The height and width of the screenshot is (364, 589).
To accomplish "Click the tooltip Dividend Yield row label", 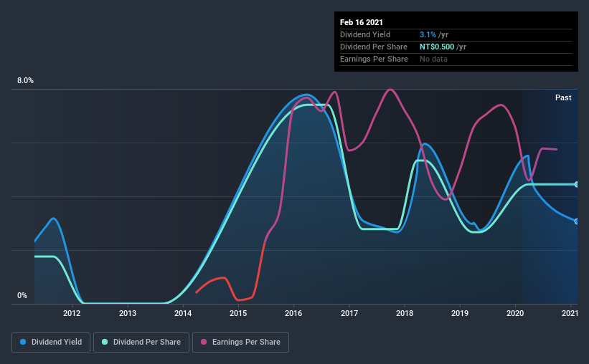I will pos(365,34).
